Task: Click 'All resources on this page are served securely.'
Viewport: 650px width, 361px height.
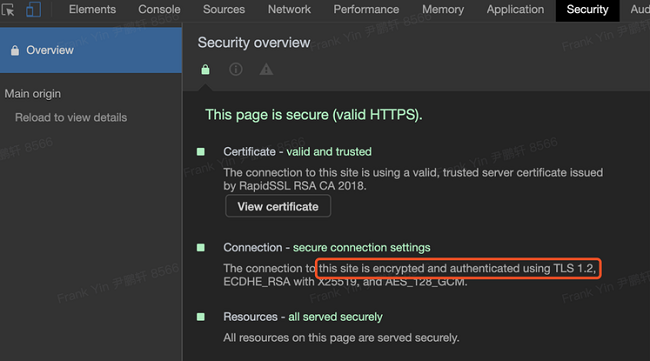Action: click(x=341, y=338)
